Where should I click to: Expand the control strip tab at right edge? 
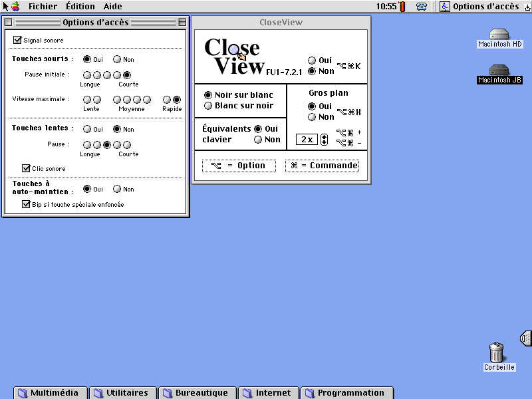click(526, 338)
